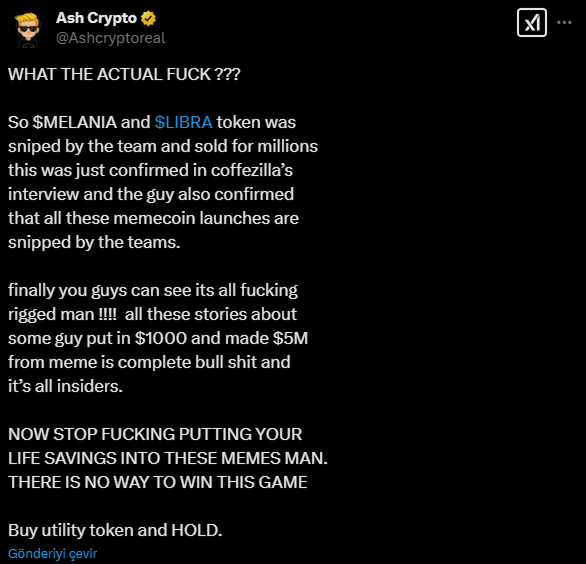
Task: Open the three-dot more options menu
Action: coord(564,23)
